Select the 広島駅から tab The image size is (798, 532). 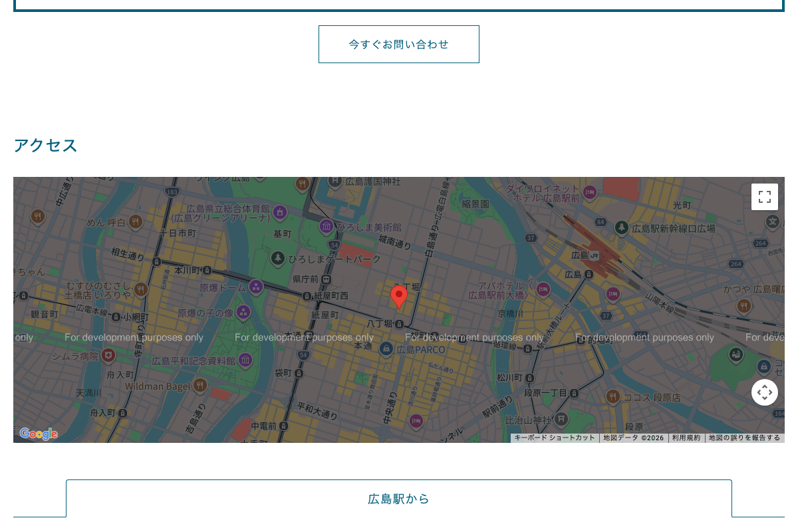click(399, 499)
